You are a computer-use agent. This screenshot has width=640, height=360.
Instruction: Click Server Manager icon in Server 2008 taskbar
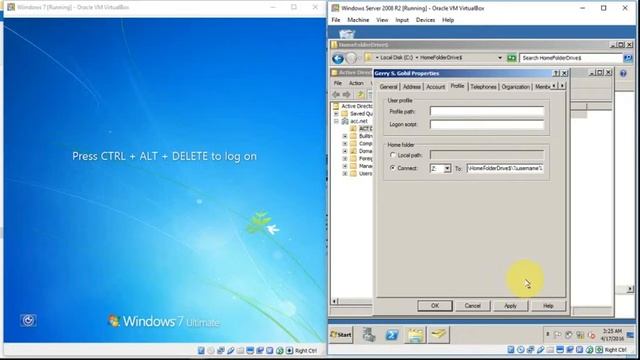click(x=369, y=335)
